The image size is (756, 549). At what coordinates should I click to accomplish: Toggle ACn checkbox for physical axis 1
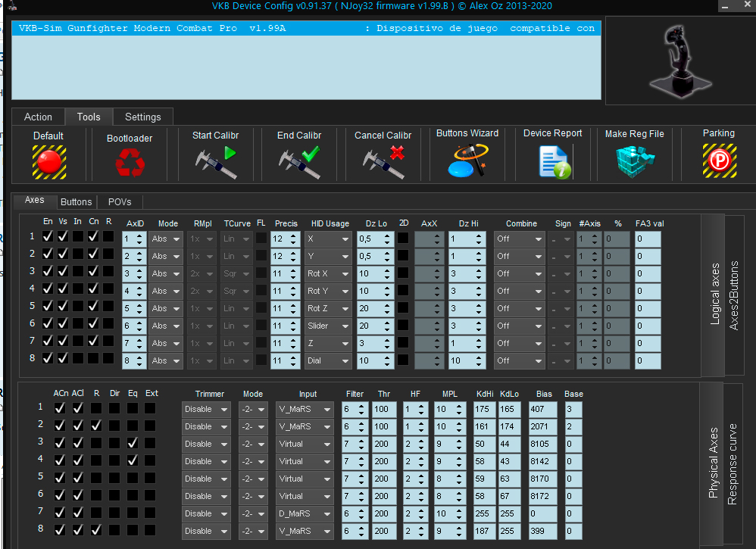pos(60,408)
